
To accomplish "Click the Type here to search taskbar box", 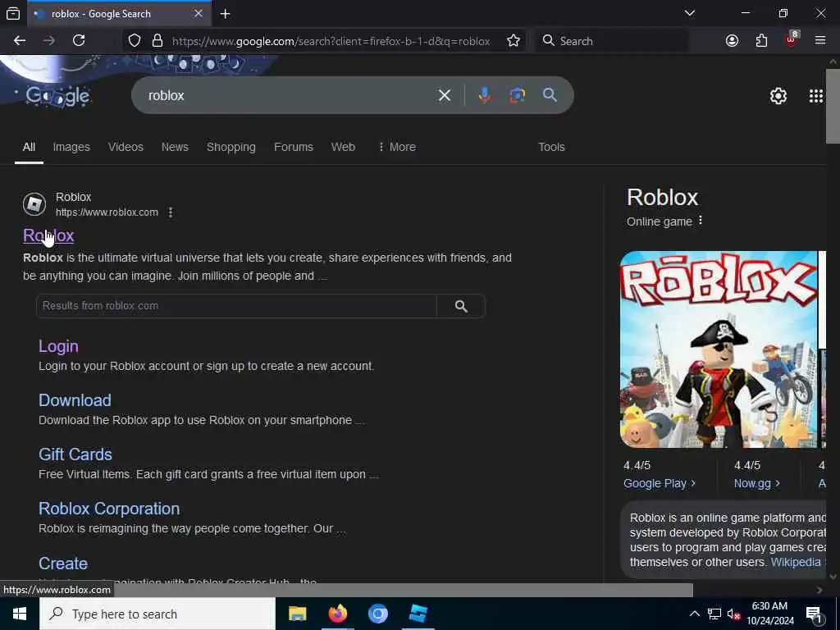I will click(157, 614).
